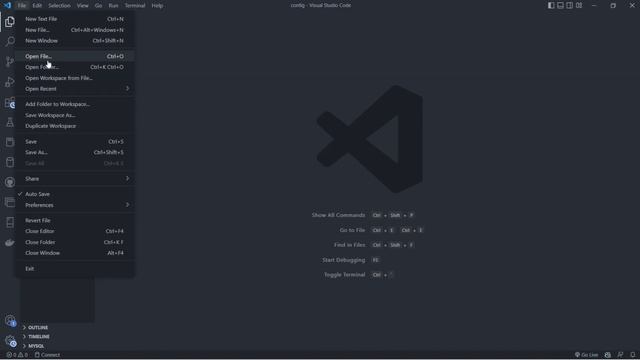Toggle Primary Side Bar layout icon
This screenshot has width=640, height=360.
[x=551, y=5]
